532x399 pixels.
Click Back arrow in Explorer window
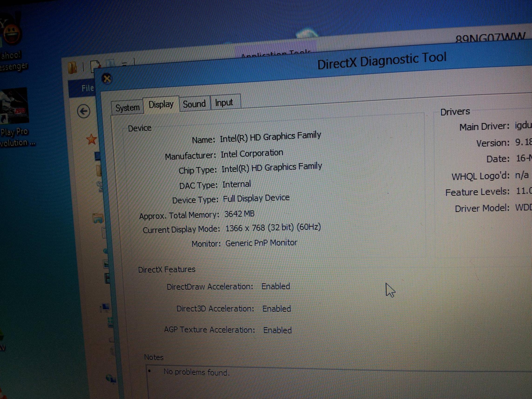(x=83, y=111)
